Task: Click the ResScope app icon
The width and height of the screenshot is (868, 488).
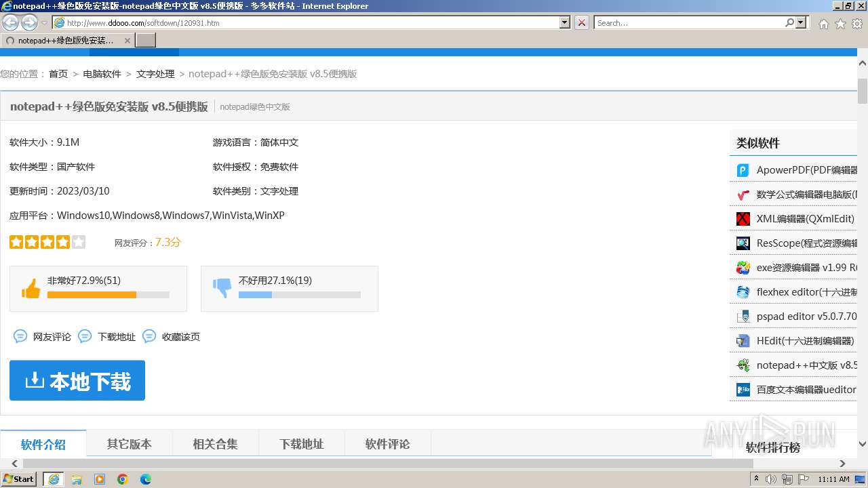Action: pos(743,243)
